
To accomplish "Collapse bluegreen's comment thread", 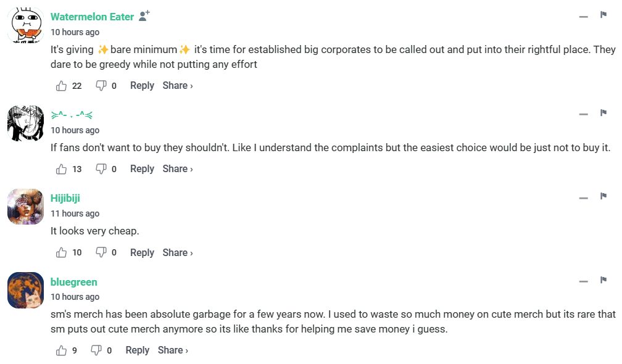I will (584, 282).
